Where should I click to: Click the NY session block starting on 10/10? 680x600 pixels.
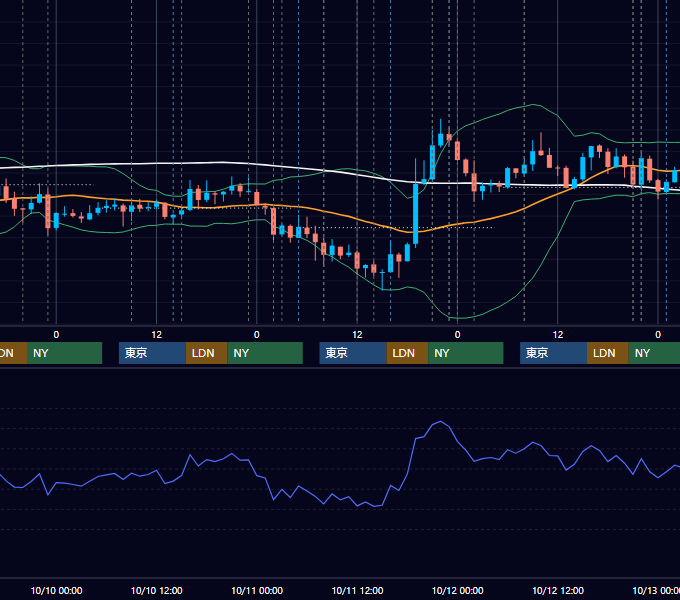pyautogui.click(x=265, y=353)
